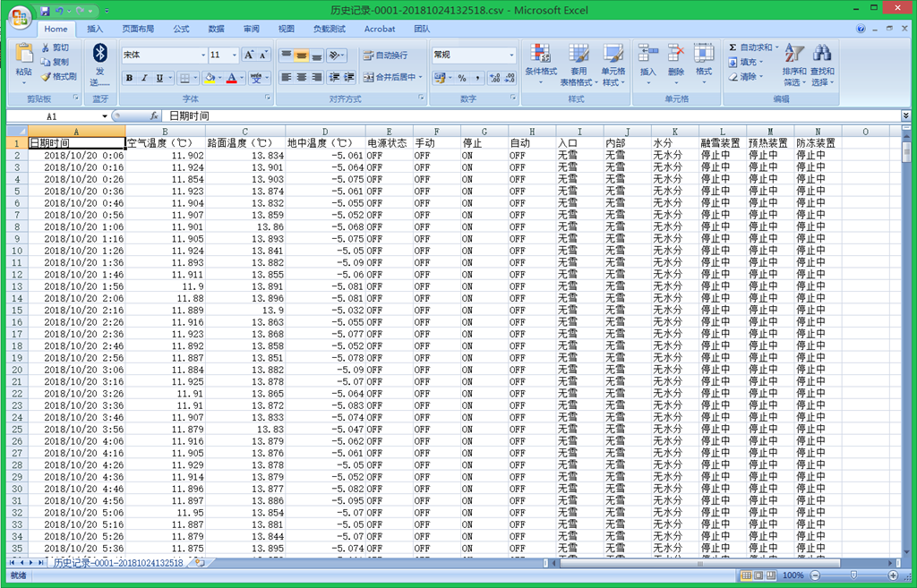Click the AutoSum (自动求和) button
This screenshot has width=917, height=588.
pos(750,47)
